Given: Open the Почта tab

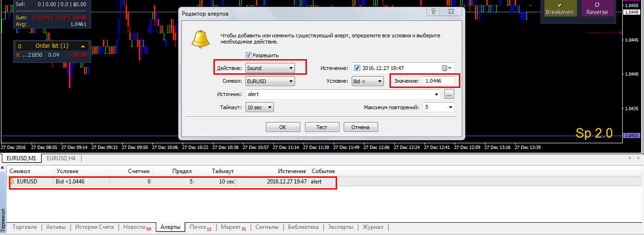Looking at the screenshot, I should (x=200, y=227).
